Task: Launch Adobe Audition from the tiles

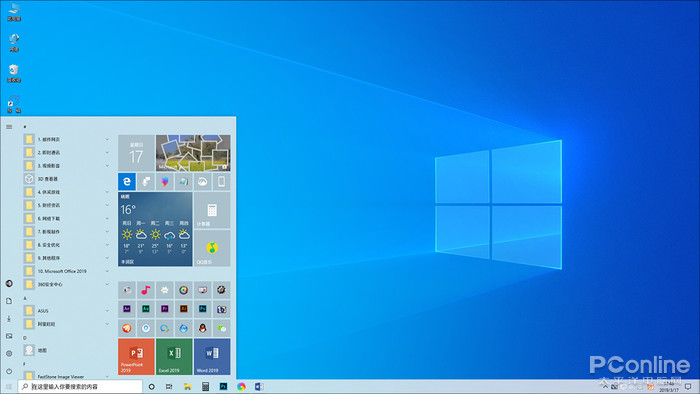Action: pos(146,309)
